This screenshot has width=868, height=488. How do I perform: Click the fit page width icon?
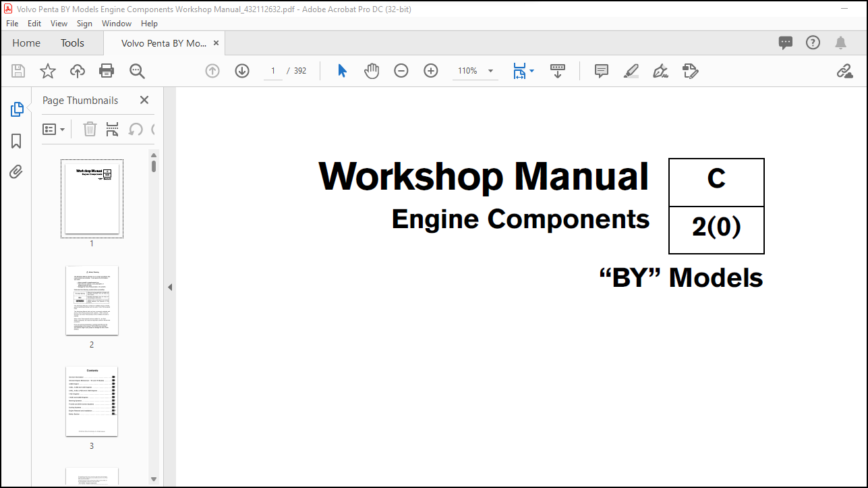[519, 71]
